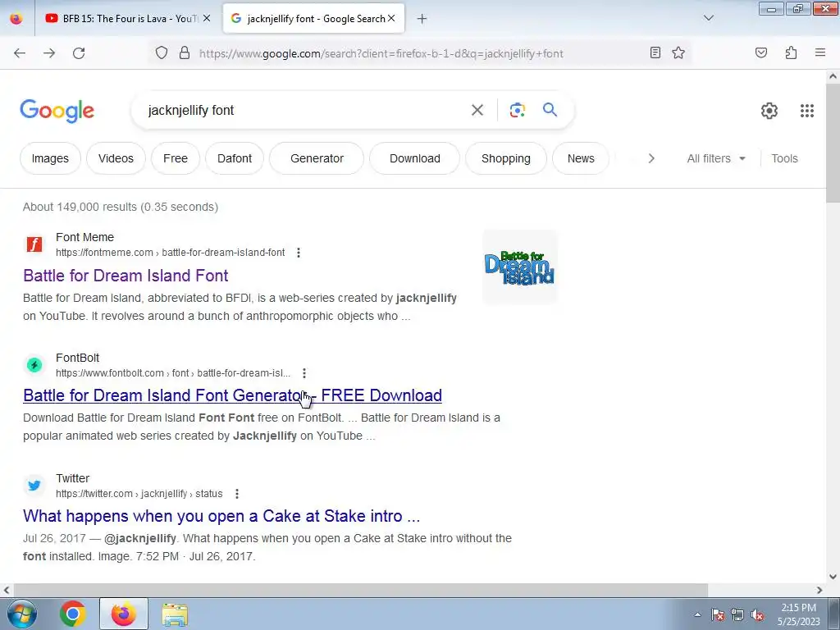Clear the search box with the X icon
840x630 pixels.
[477, 110]
